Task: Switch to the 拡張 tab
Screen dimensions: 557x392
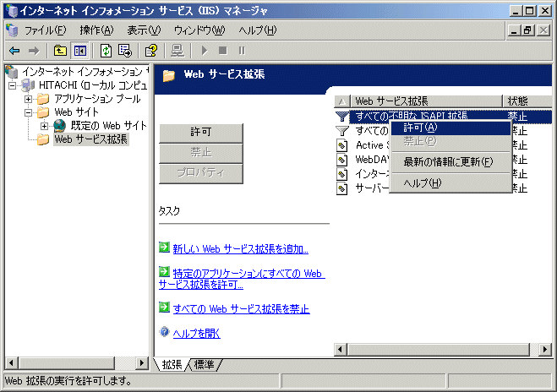Action: coord(172,365)
